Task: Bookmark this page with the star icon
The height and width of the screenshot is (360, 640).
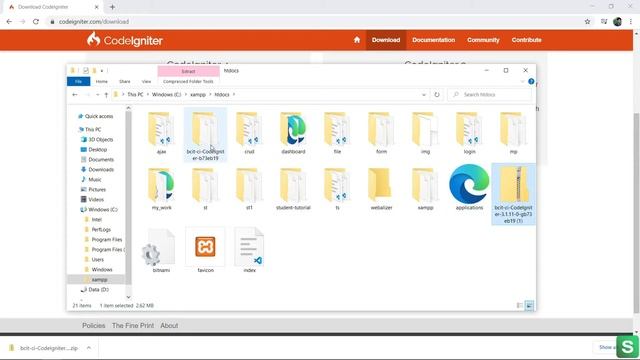Action: point(587,22)
